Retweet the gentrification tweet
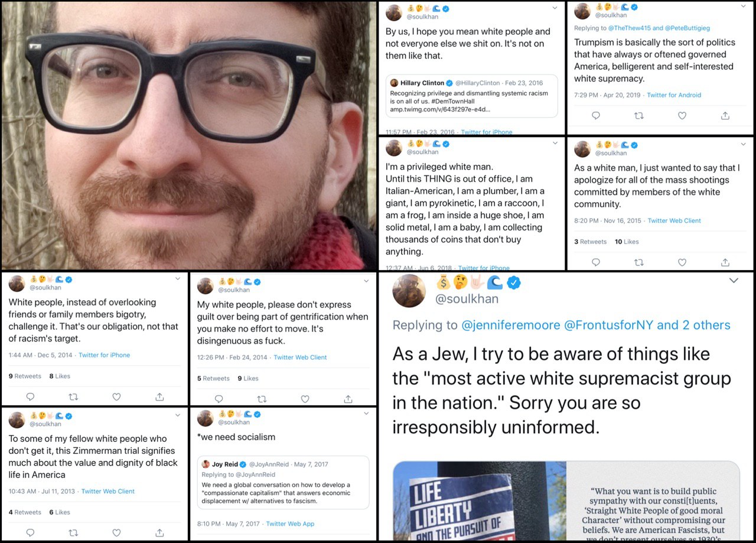The width and height of the screenshot is (756, 543). pos(262,399)
